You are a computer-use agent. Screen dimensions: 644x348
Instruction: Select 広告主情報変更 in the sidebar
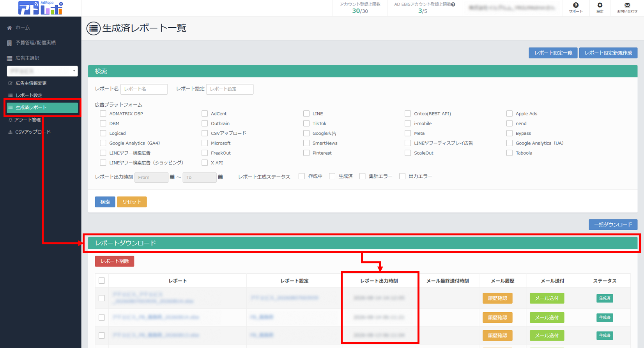(x=31, y=83)
